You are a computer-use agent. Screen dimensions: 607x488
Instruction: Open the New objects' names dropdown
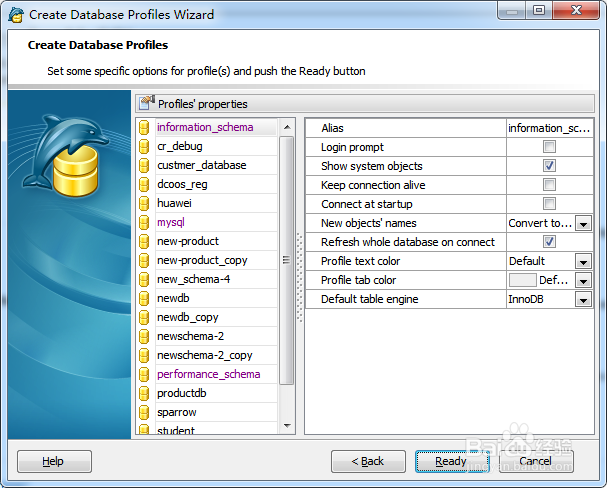click(583, 223)
